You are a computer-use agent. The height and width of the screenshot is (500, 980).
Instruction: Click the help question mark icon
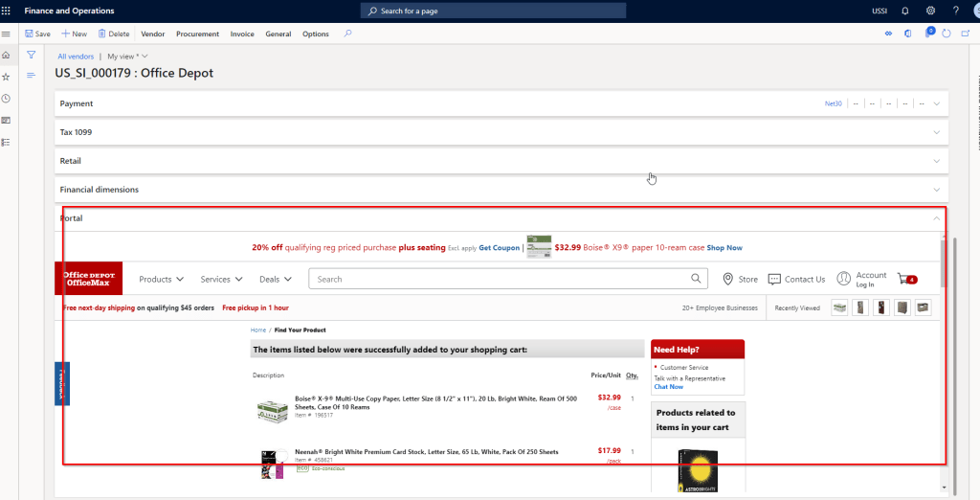[955, 11]
